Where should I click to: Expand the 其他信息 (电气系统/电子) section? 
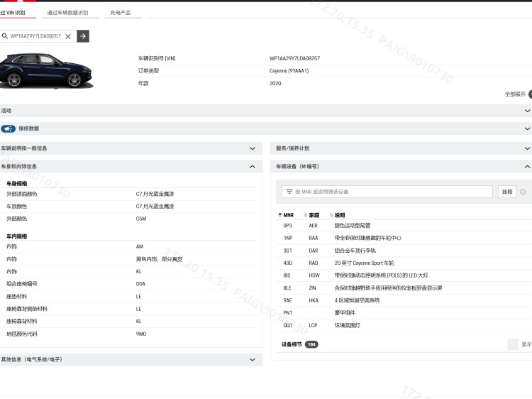pos(131,360)
